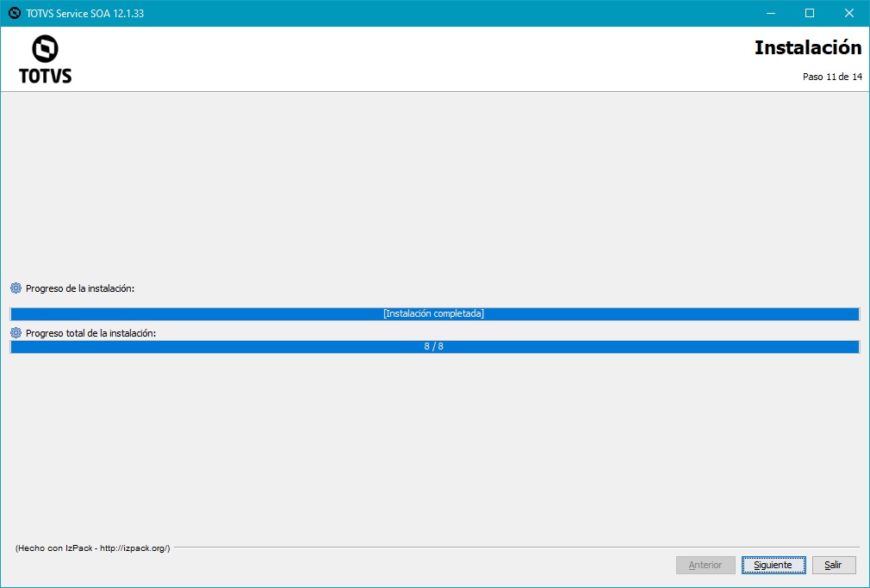Click the 8 / 8 total progress bar
Image resolution: width=870 pixels, height=588 pixels.
point(434,347)
